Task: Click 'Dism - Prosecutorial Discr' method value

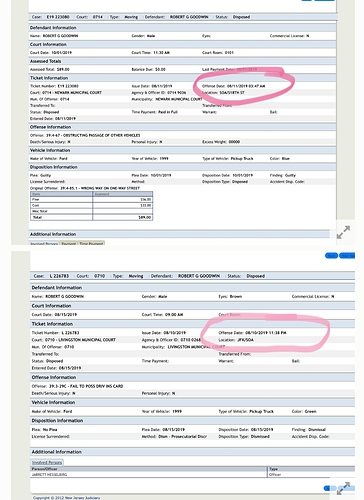Action: pyautogui.click(x=182, y=436)
